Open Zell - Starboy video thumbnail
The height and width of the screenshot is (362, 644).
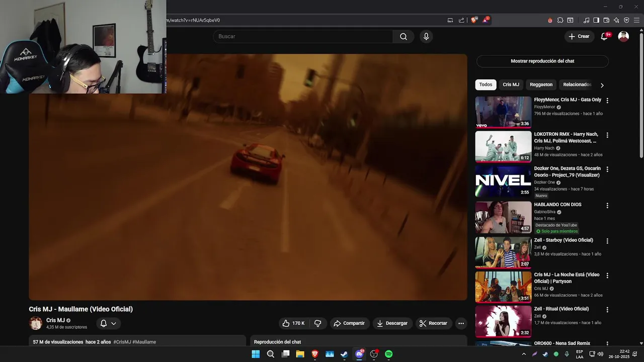tap(503, 252)
